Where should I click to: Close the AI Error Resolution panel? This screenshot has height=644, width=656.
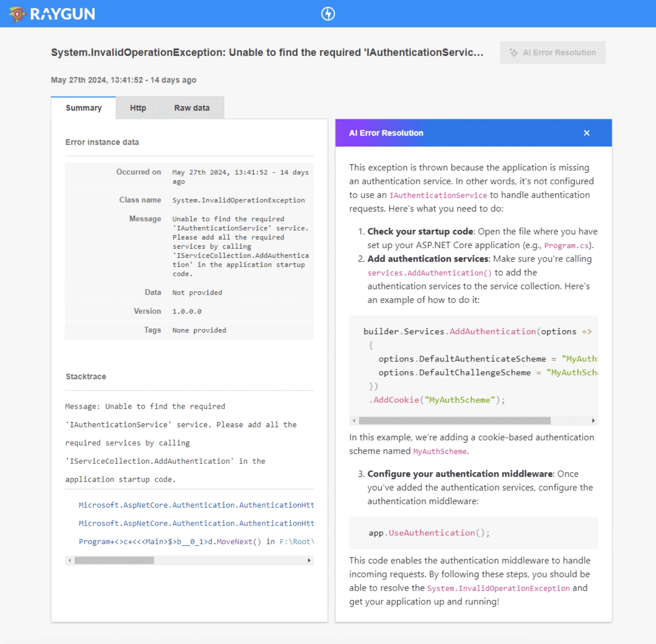[x=586, y=133]
